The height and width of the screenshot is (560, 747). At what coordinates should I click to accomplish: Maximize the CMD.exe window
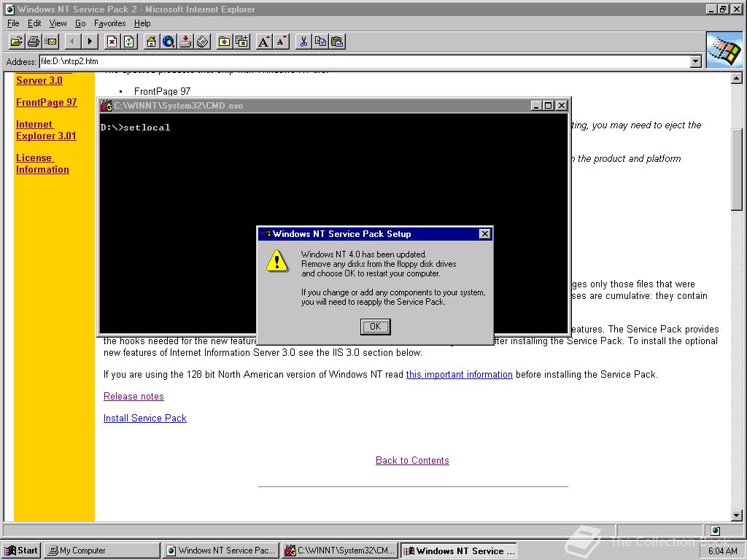click(x=549, y=106)
